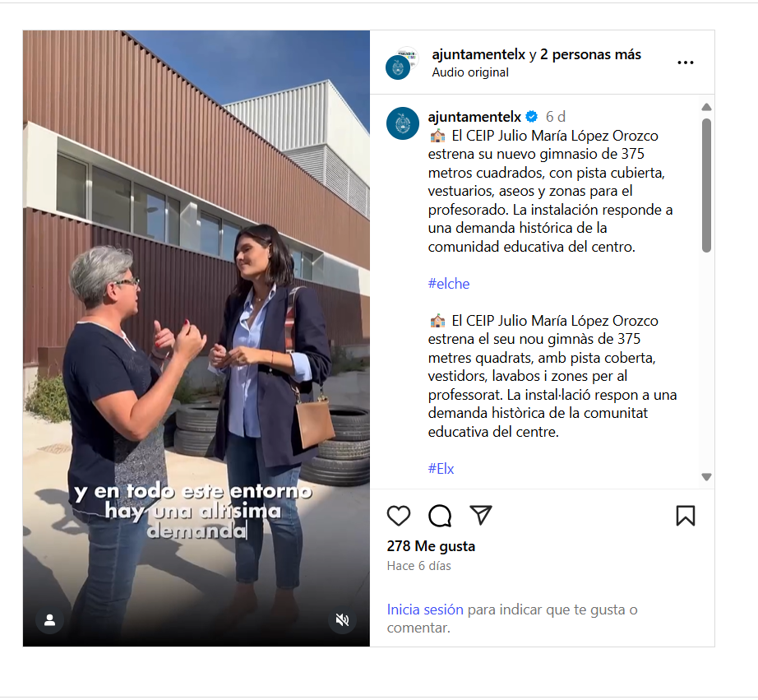This screenshot has width=758, height=700.
Task: Open the three-dot more options menu
Action: coord(686,63)
